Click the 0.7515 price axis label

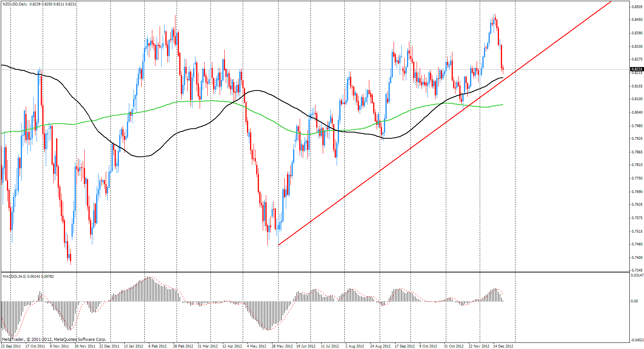pos(637,232)
